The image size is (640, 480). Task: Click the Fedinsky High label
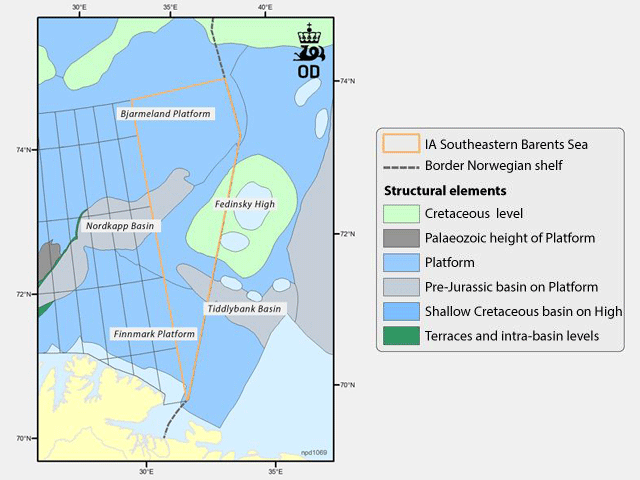[244, 204]
